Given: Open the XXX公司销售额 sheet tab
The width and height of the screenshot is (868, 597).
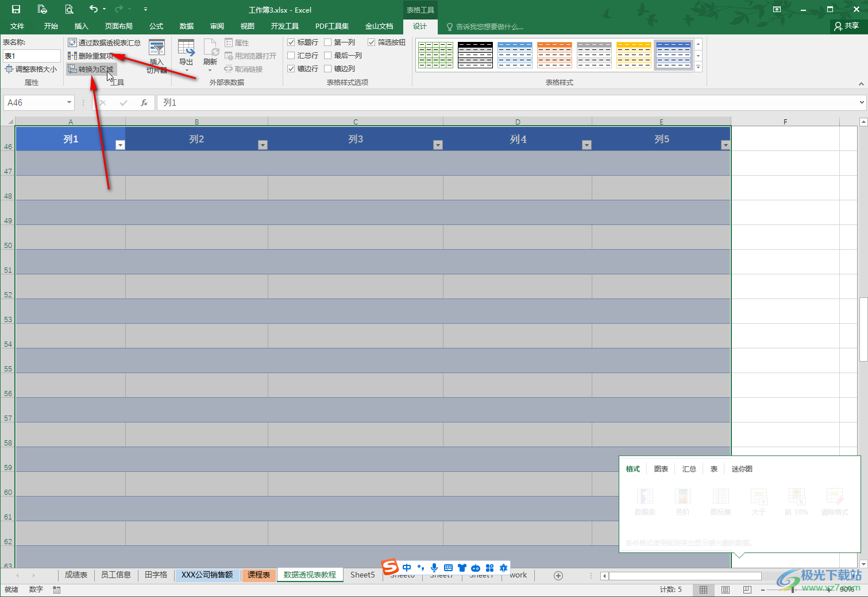Looking at the screenshot, I should (x=207, y=575).
